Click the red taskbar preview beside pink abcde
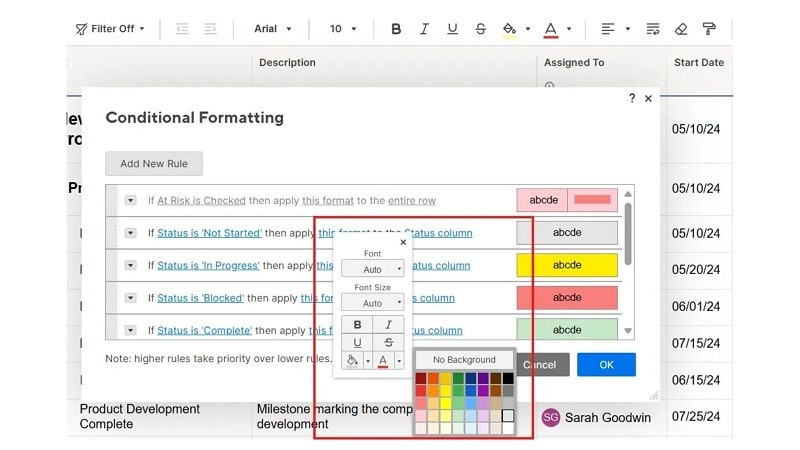 (x=592, y=200)
